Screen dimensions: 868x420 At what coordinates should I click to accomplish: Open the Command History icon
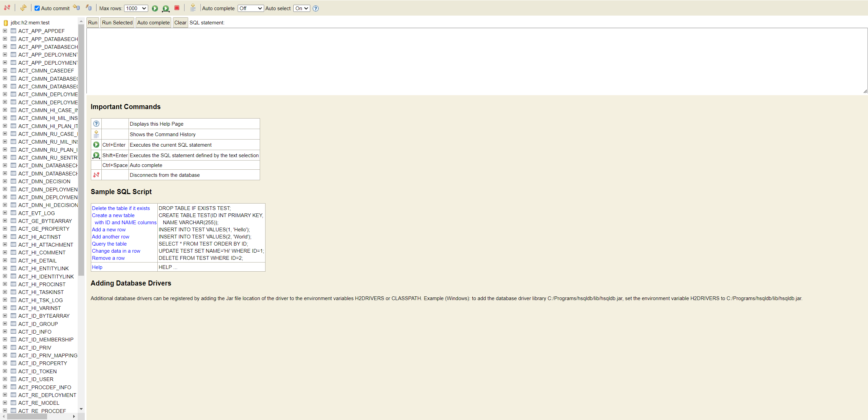click(x=193, y=7)
